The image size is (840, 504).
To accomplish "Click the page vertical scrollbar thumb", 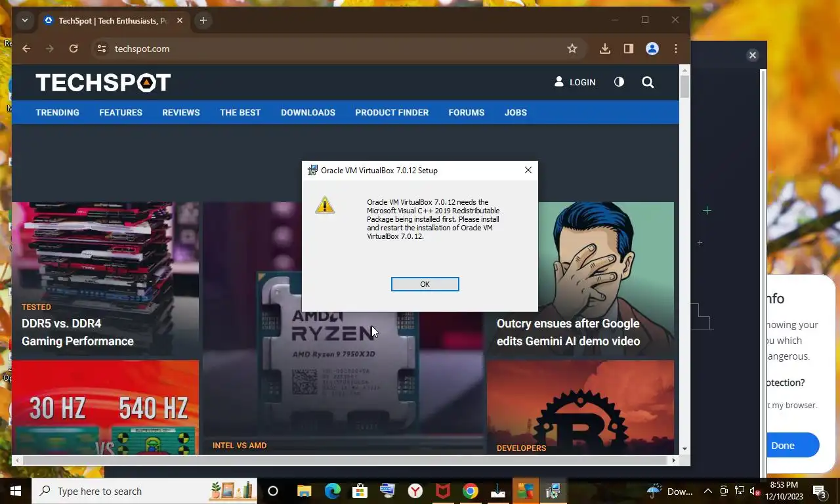I will 684,87.
